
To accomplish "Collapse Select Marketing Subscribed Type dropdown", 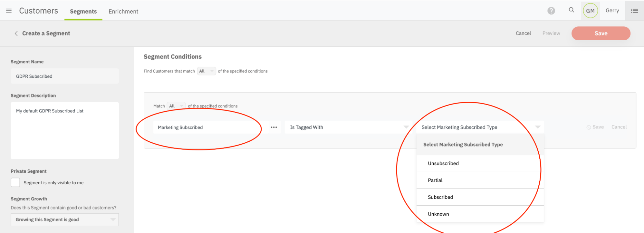I will coord(480,127).
